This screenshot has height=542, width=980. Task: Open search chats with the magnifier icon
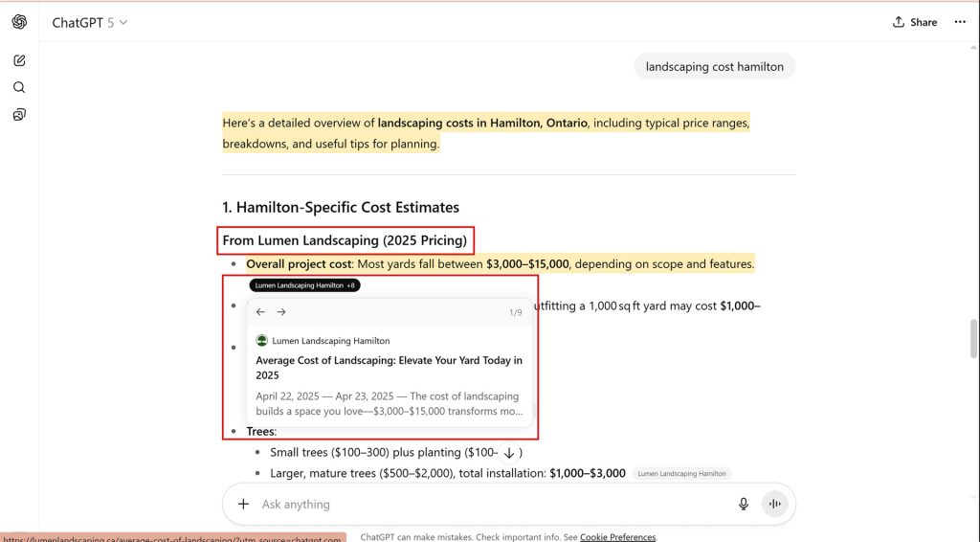pyautogui.click(x=19, y=87)
